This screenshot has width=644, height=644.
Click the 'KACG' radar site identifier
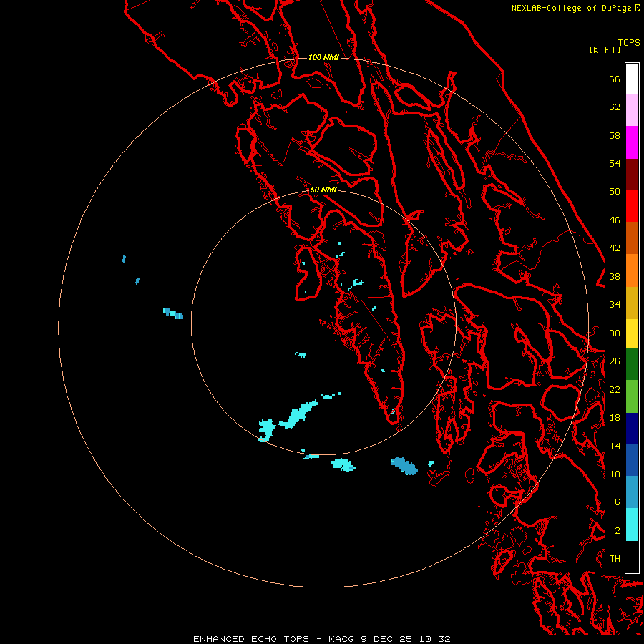click(x=342, y=639)
